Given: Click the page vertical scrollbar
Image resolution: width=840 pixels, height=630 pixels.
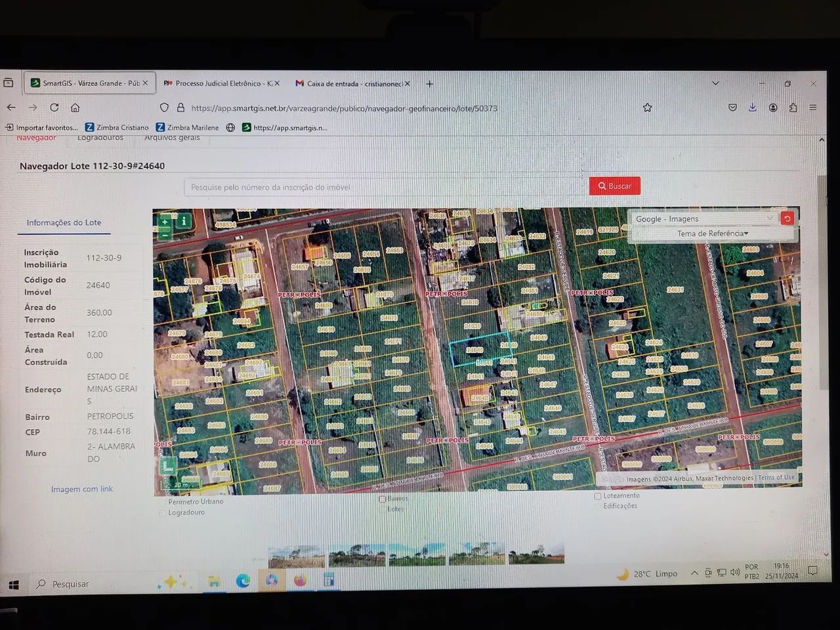Looking at the screenshot, I should [822, 282].
